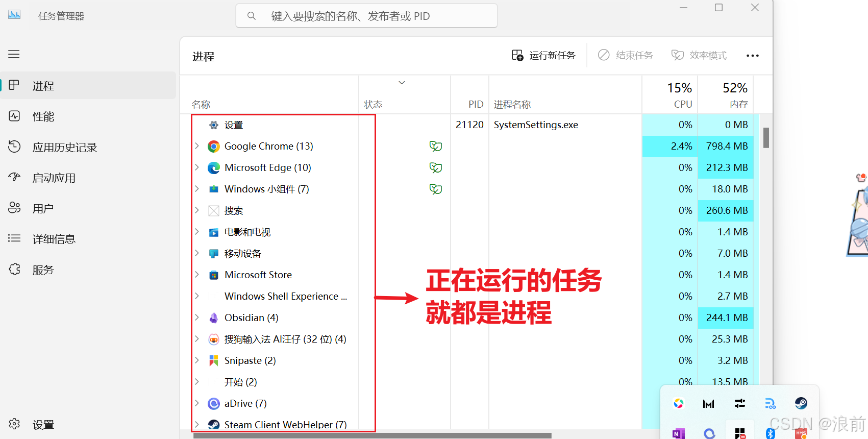The height and width of the screenshot is (439, 868).
Task: Click the 设置 gear icon in process list
Action: [x=214, y=125]
